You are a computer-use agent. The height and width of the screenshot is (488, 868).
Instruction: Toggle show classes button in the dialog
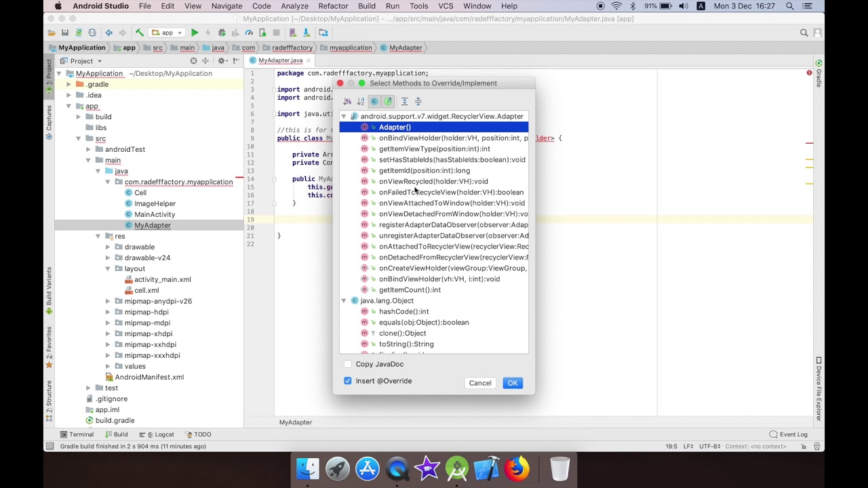374,101
